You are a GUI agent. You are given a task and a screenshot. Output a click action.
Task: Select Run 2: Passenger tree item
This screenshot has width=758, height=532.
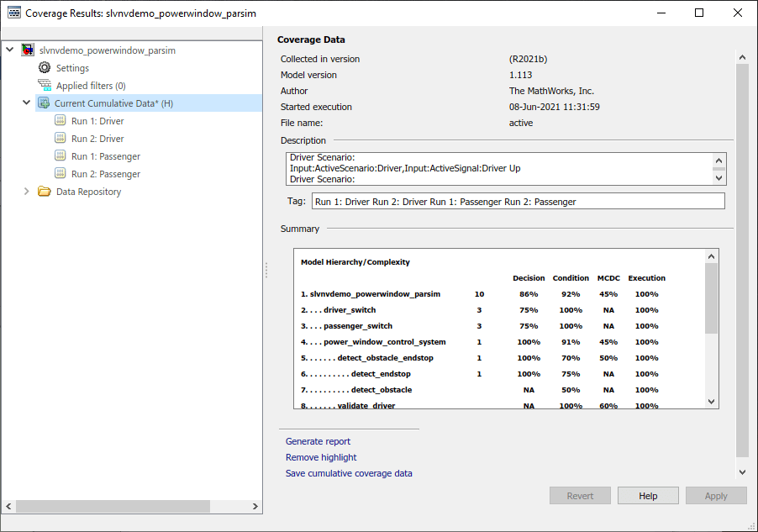point(105,174)
